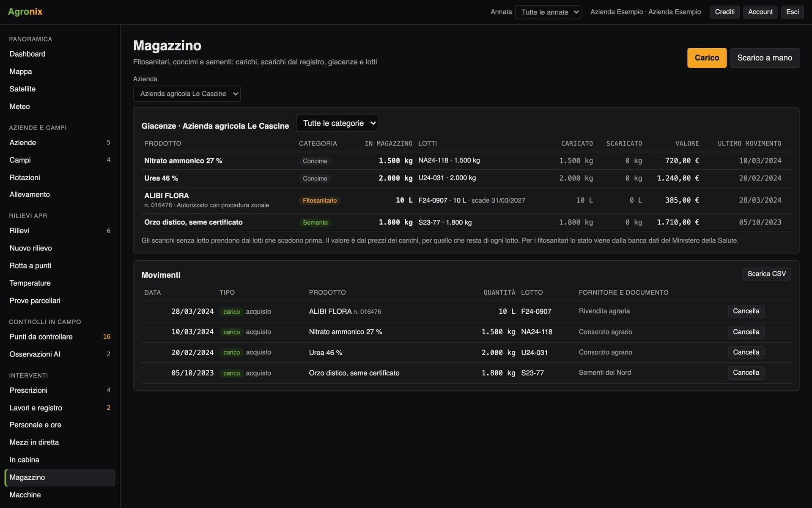Screen dimensions: 812x508
Task: Open Mezzi in diretta
Action: 60,442
